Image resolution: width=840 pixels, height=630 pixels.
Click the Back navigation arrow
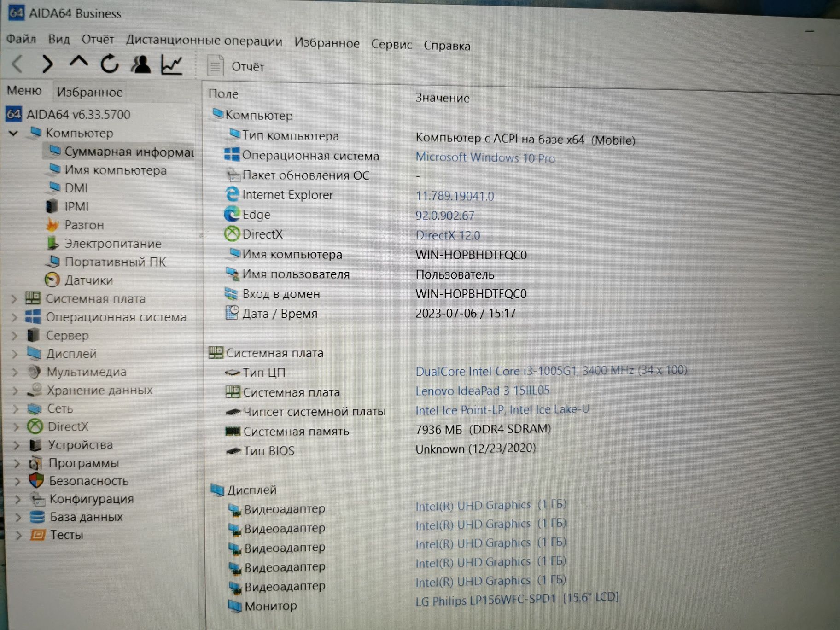[x=17, y=64]
